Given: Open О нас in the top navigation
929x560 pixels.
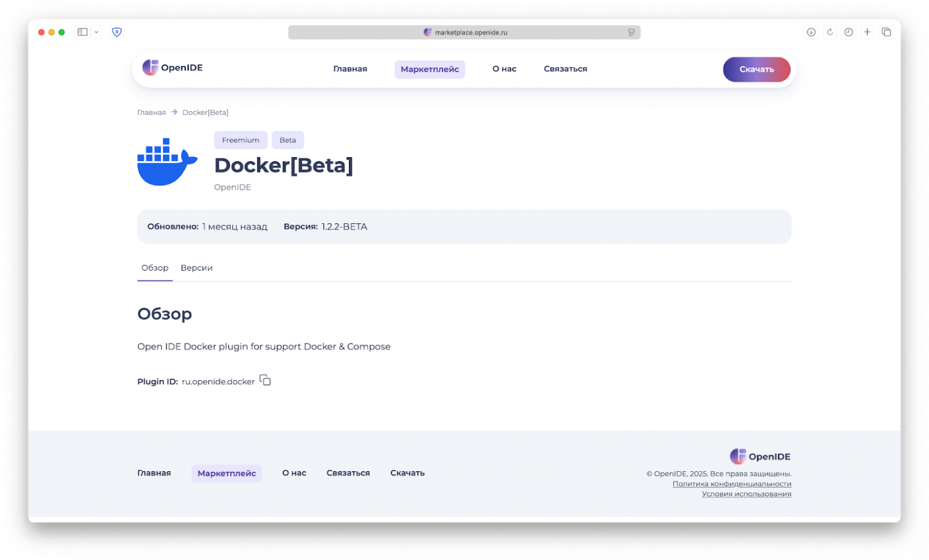Looking at the screenshot, I should [504, 69].
